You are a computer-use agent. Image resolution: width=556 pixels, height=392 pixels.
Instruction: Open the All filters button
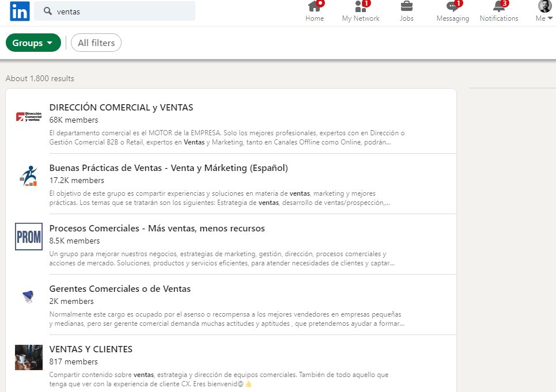[x=96, y=43]
